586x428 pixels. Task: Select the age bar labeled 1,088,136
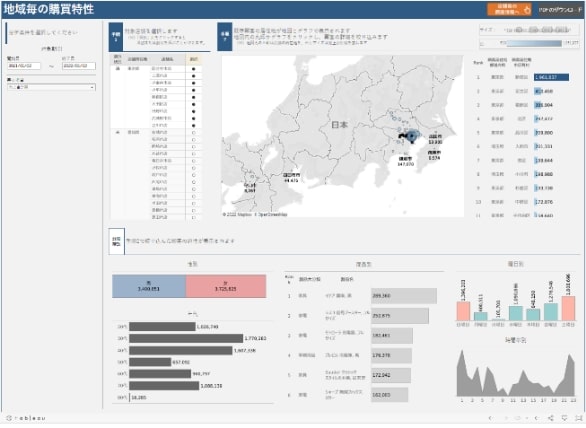164,386
